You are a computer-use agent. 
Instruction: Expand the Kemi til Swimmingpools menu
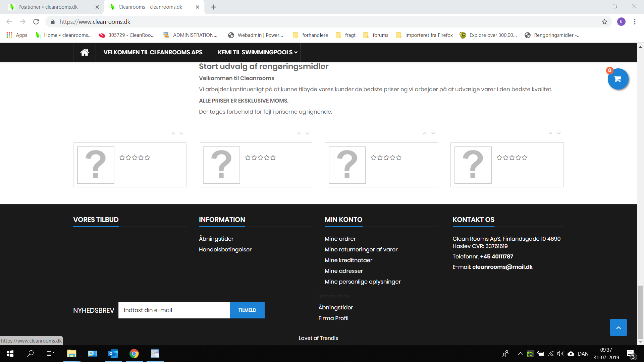click(258, 52)
